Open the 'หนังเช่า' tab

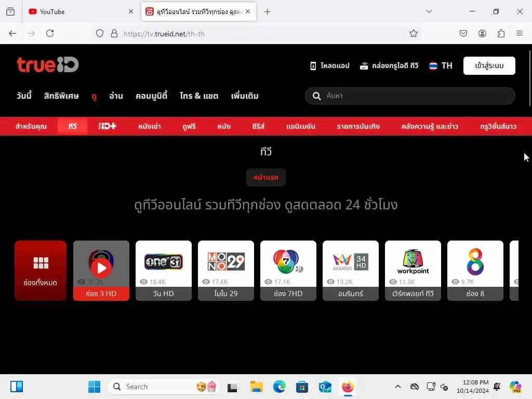(x=150, y=126)
